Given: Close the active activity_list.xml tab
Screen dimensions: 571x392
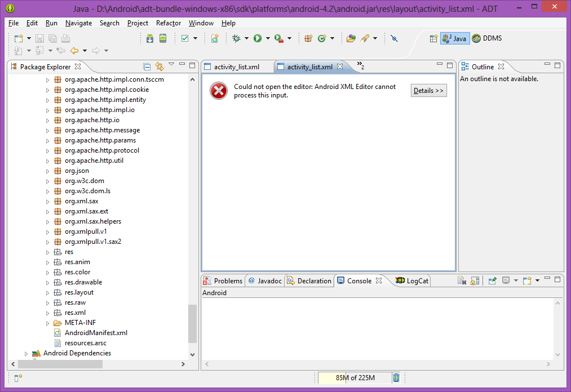Looking at the screenshot, I should pyautogui.click(x=340, y=66).
